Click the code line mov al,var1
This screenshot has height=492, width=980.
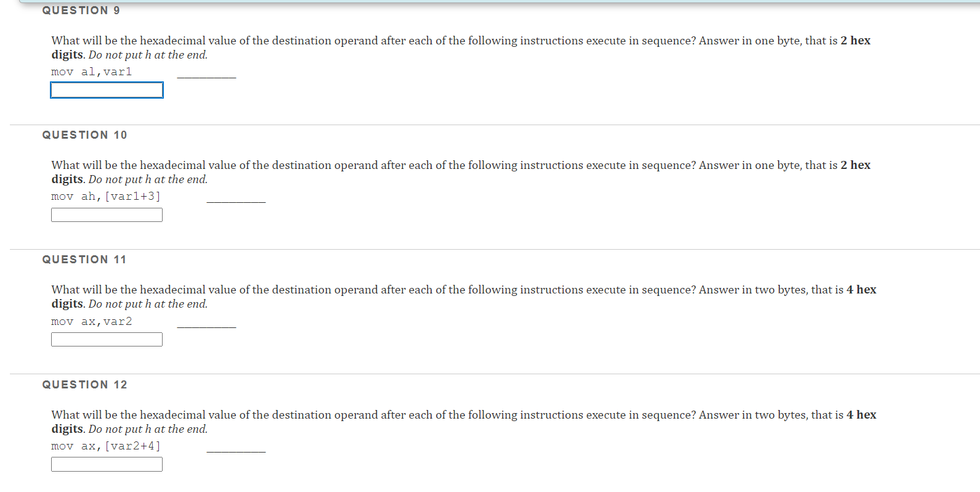coord(92,72)
